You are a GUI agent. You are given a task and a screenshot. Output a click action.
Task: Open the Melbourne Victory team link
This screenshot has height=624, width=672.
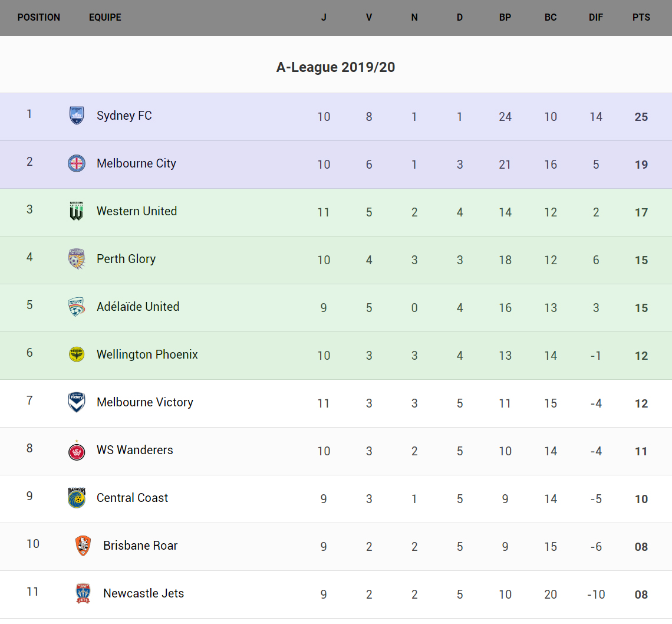pos(145,402)
